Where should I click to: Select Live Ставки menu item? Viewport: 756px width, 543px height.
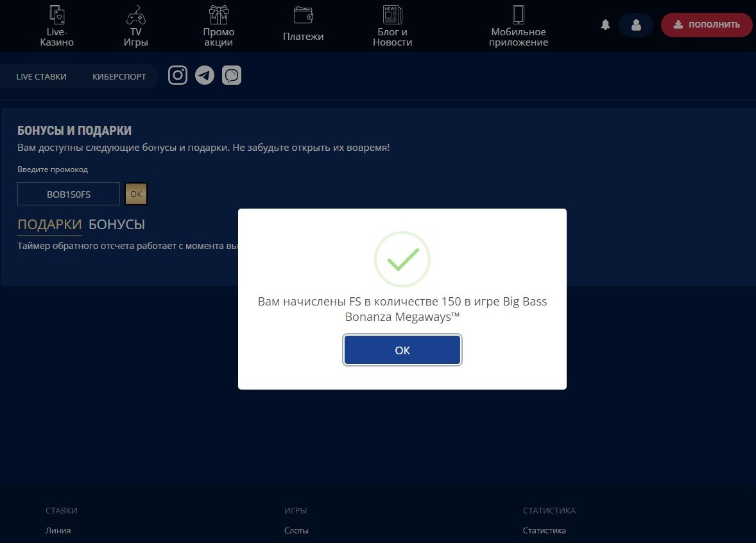42,76
